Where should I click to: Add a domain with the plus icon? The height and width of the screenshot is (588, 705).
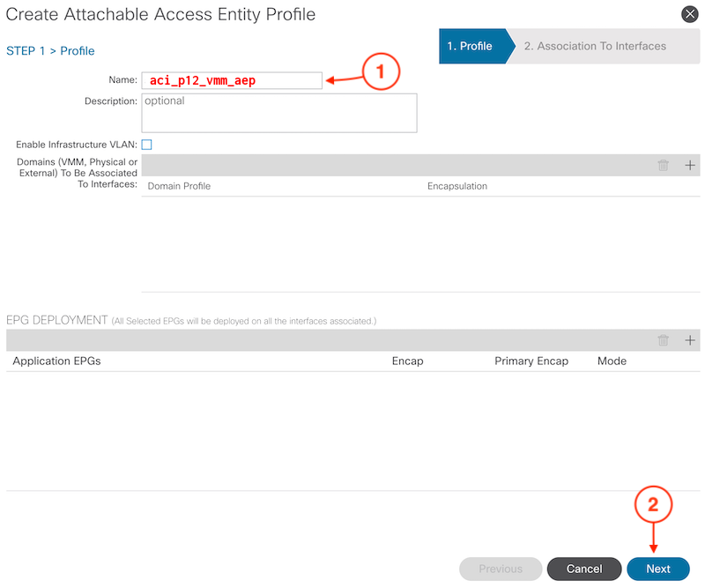point(690,165)
